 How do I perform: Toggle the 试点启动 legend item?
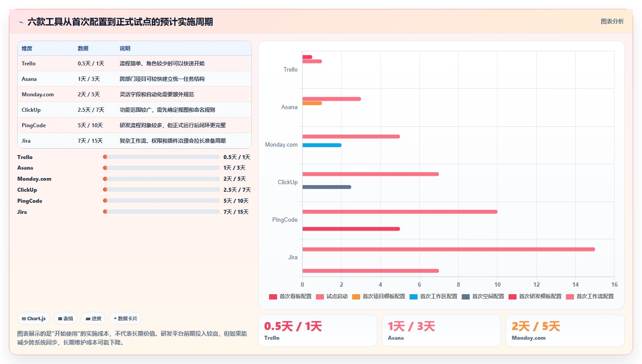pyautogui.click(x=332, y=296)
